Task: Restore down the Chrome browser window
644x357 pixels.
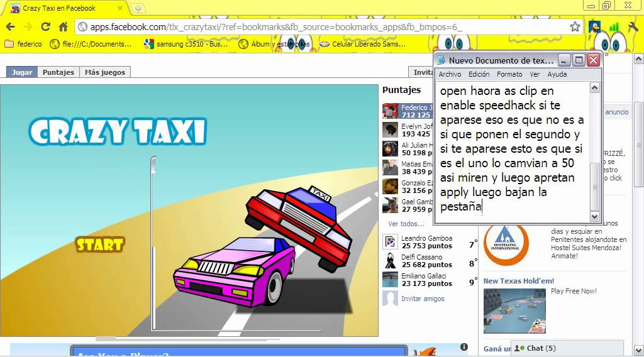Action: point(607,6)
